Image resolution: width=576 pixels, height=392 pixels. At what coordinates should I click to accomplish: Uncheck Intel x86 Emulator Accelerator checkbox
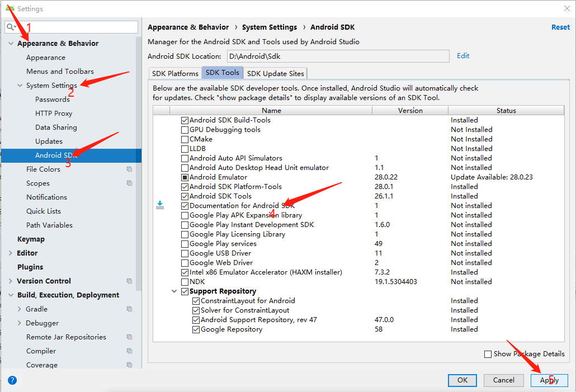185,272
